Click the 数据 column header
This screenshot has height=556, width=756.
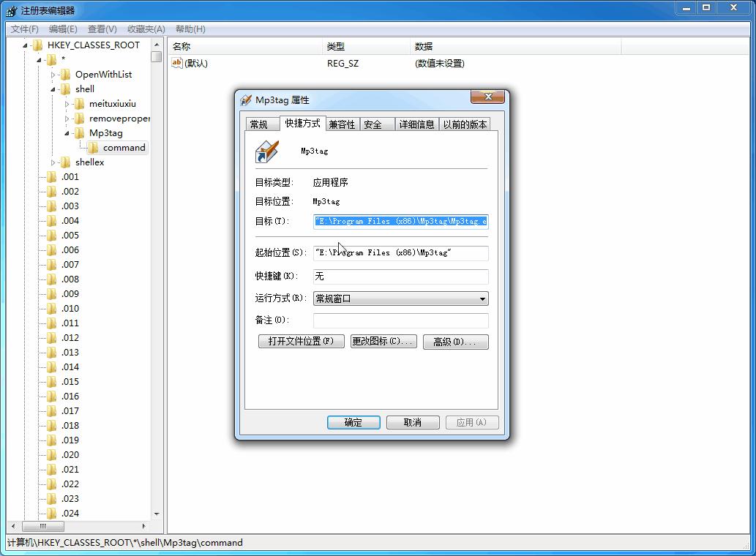(516, 47)
